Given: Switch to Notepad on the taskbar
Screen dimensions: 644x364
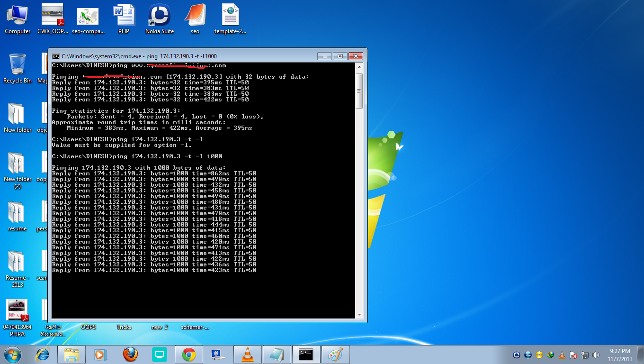Looking at the screenshot, I should point(277,354).
